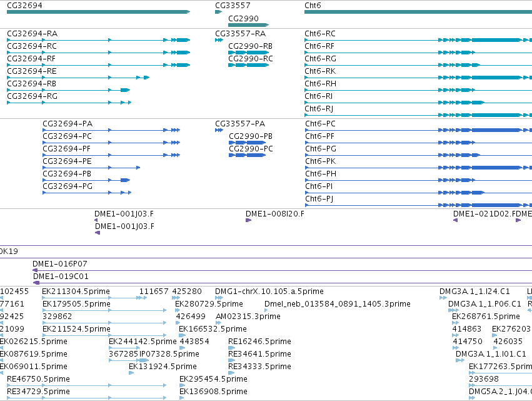Click the EK280729.5prime EST

(179, 310)
